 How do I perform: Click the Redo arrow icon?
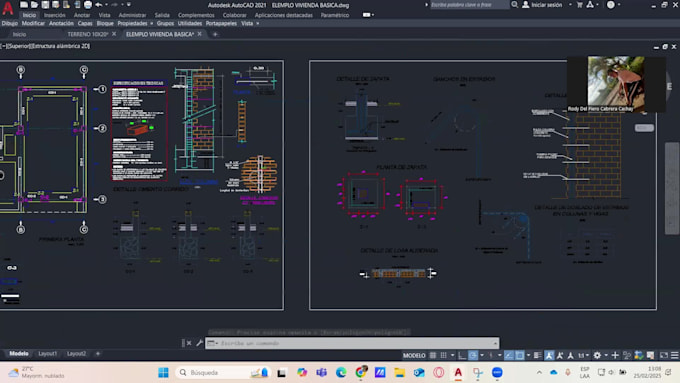click(x=114, y=5)
